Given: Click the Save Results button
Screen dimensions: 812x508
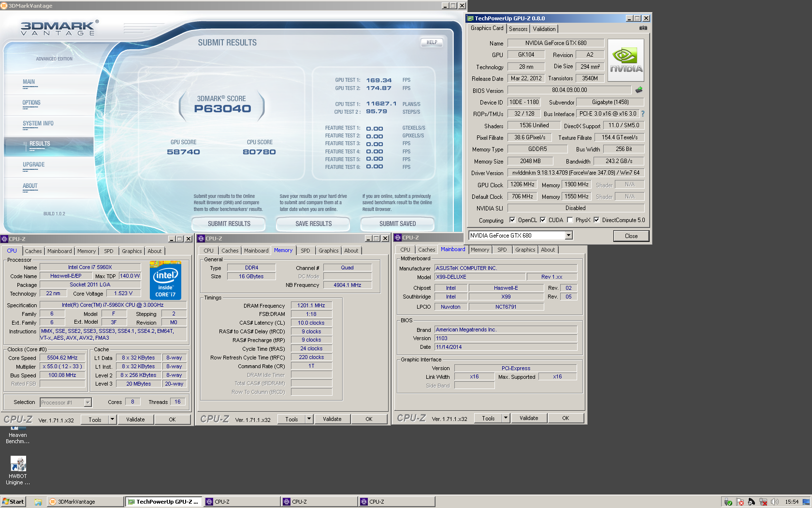Looking at the screenshot, I should (313, 224).
